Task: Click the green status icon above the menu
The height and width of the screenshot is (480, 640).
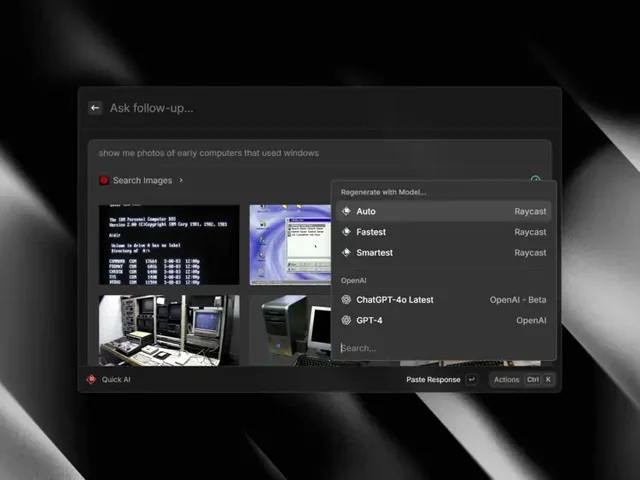Action: point(536,179)
